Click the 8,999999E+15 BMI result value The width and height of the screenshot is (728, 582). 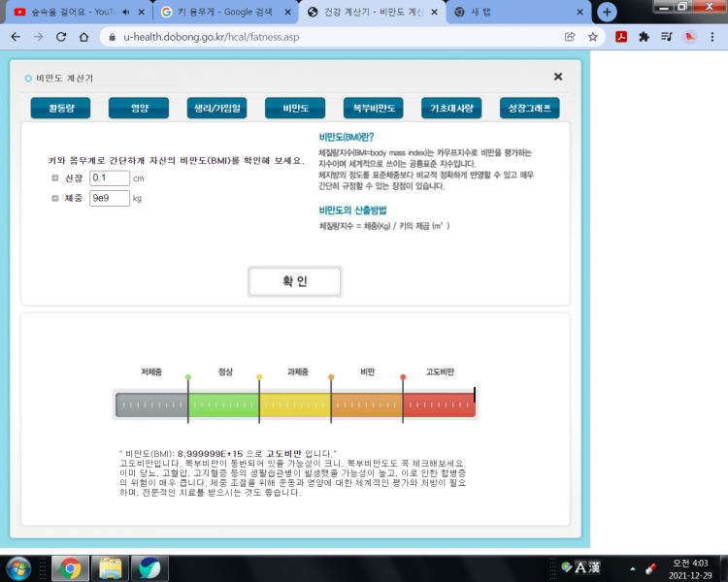210,453
